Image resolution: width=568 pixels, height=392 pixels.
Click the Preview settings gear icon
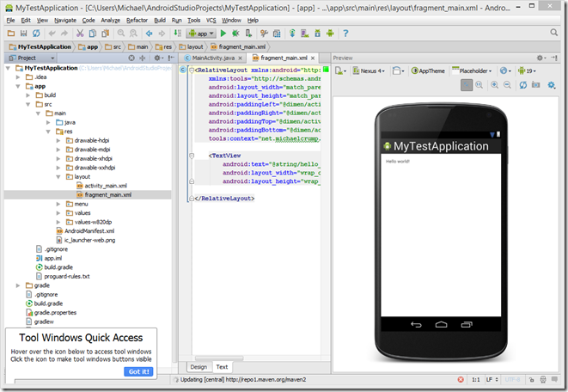click(x=552, y=85)
